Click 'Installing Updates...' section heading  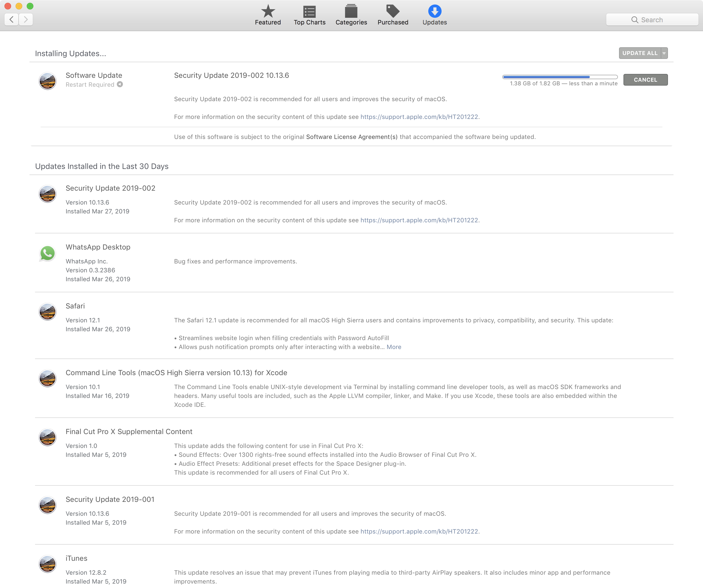[x=71, y=54]
